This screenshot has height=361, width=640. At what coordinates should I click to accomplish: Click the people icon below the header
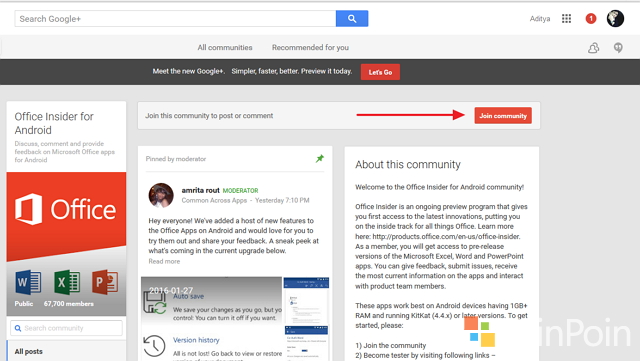pos(593,48)
